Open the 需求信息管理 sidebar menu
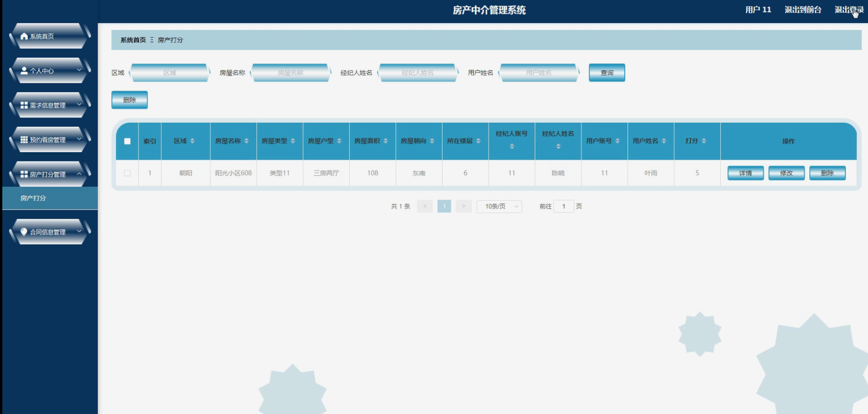The height and width of the screenshot is (414, 868). 49,105
